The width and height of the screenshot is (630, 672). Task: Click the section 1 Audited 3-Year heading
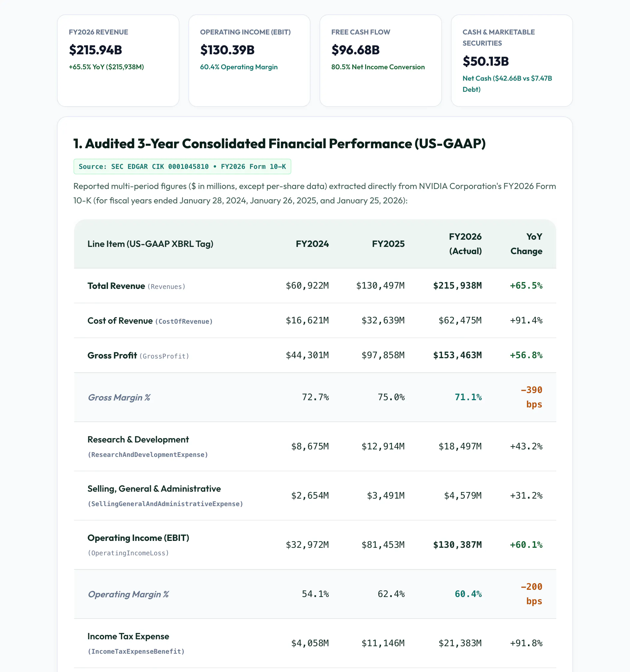point(279,144)
